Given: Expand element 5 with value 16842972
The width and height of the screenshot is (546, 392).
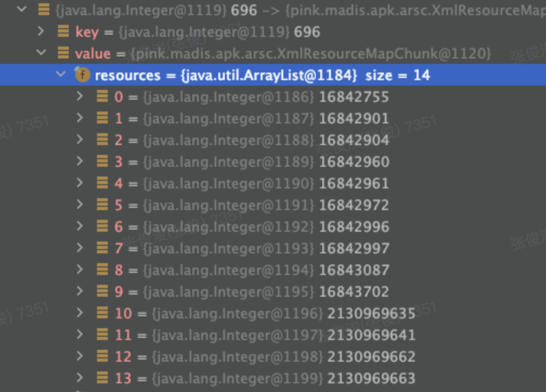Looking at the screenshot, I should [80, 205].
